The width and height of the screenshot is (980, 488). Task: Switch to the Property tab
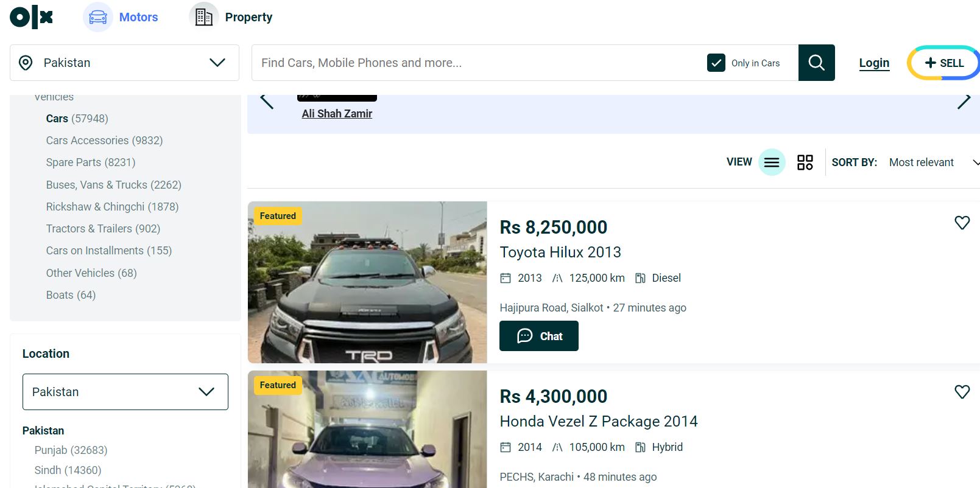[231, 17]
